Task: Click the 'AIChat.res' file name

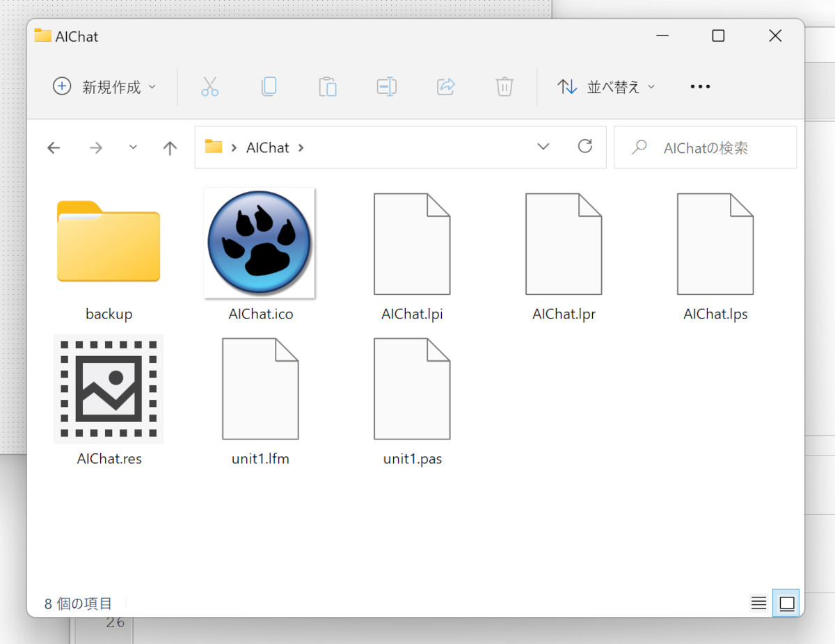Action: click(x=109, y=459)
